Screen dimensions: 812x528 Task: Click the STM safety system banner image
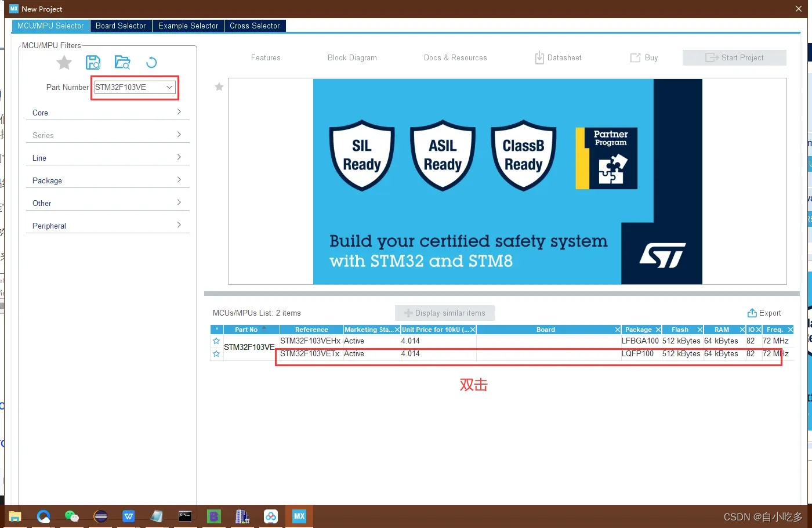(x=507, y=182)
